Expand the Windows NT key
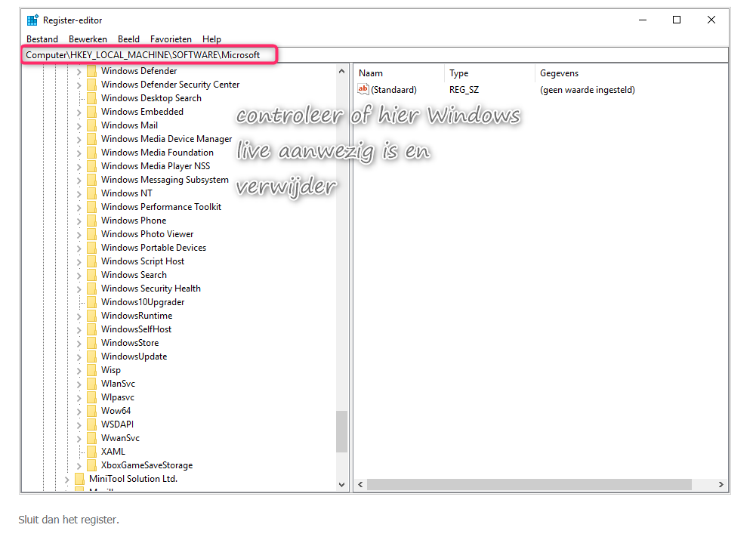Image resolution: width=756 pixels, height=534 pixels. (x=79, y=193)
